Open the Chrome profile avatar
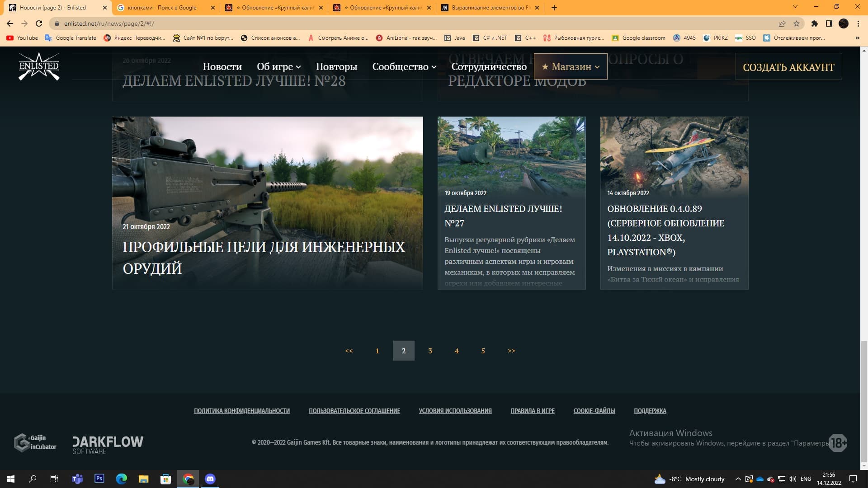This screenshot has width=868, height=488. click(844, 23)
